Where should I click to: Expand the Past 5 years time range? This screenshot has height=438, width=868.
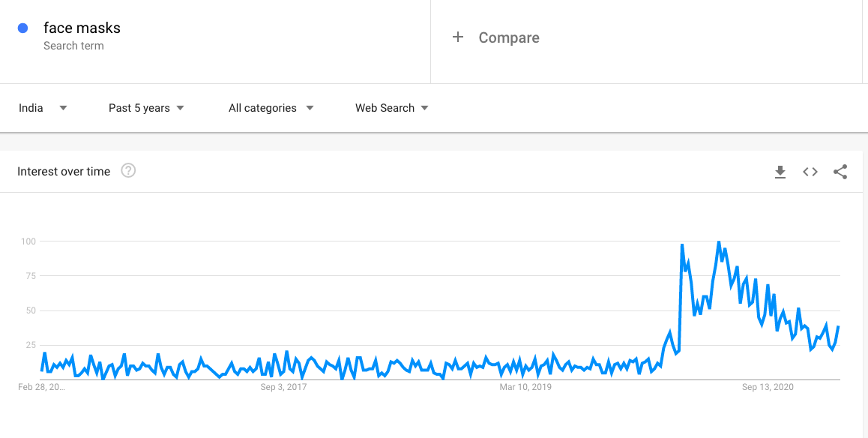(146, 108)
